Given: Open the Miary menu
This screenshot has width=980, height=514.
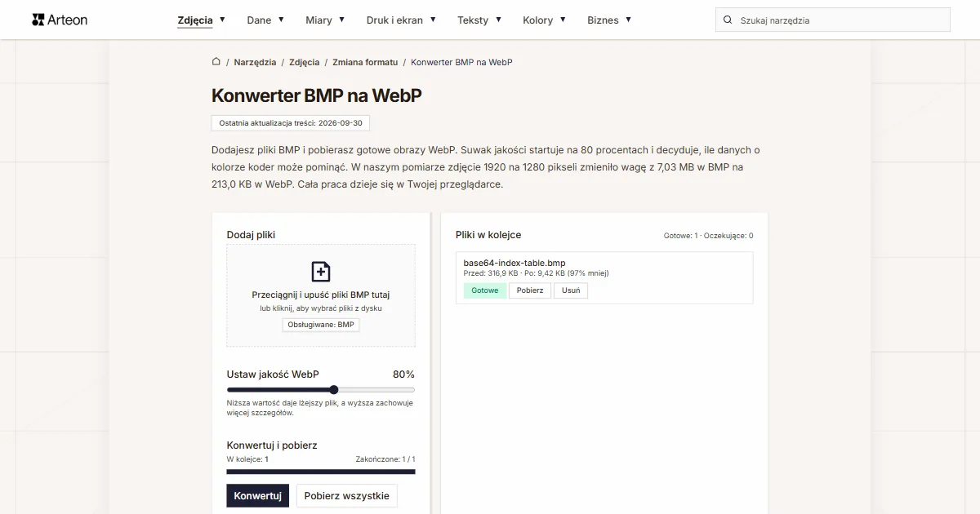Looking at the screenshot, I should pos(318,20).
